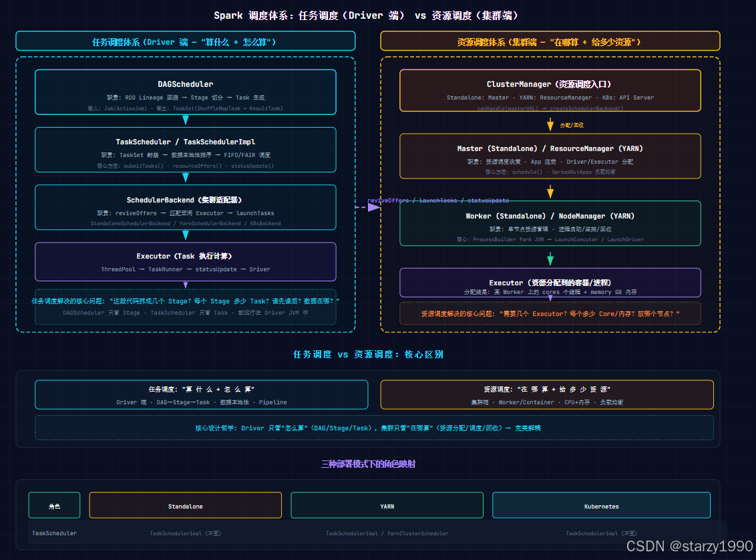Viewport: 756px width, 560px height.
Task: Click the "Kubernetes" table column header
Action: point(601,505)
